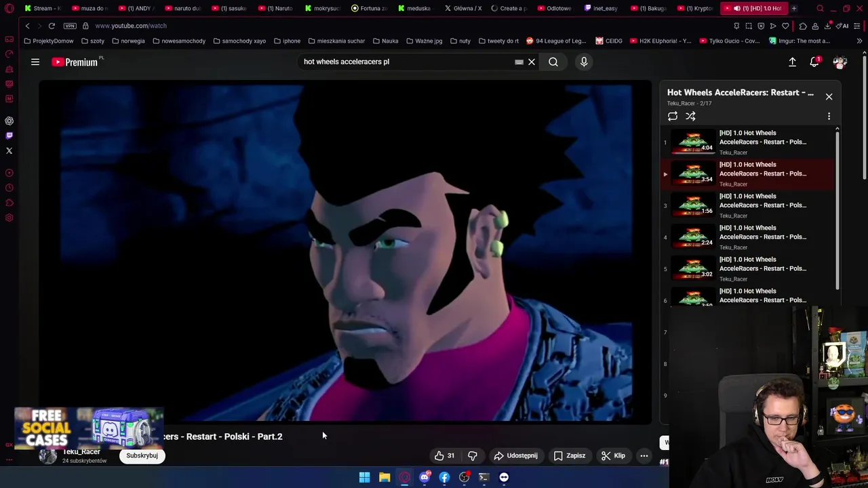The width and height of the screenshot is (868, 488).
Task: Click the Subskrybuj subscribe button
Action: (x=142, y=455)
